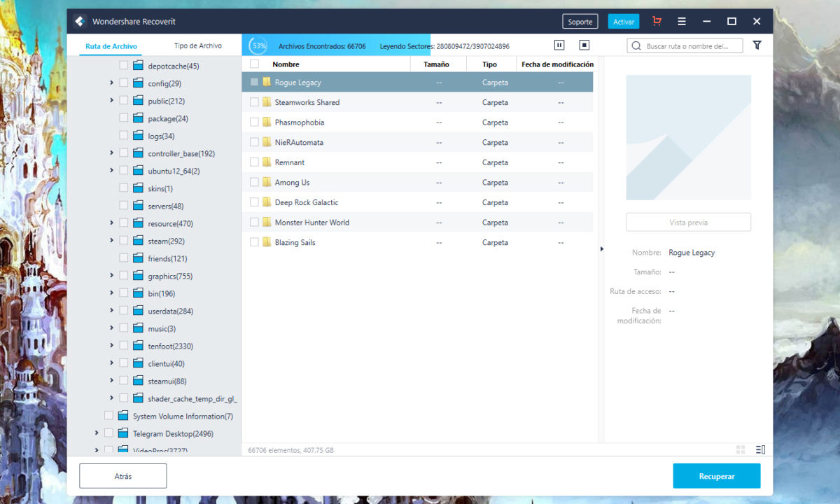Switch to thumbnail grid view

click(741, 449)
